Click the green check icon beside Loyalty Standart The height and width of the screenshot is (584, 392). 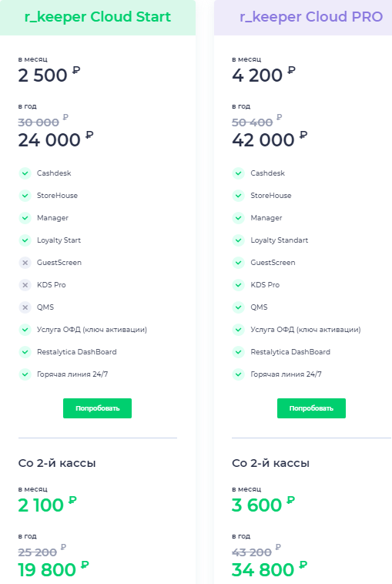pos(239,240)
